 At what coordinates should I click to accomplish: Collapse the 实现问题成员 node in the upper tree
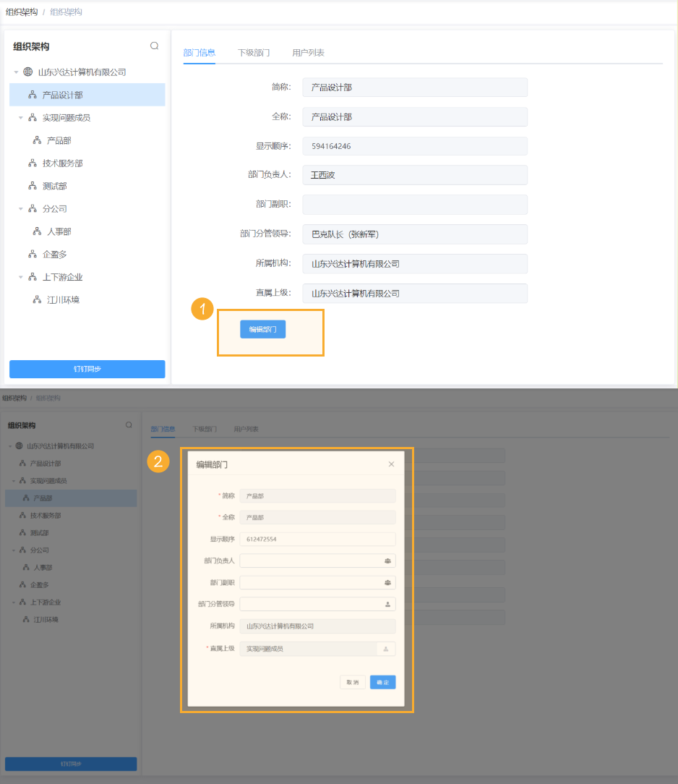[x=21, y=118]
